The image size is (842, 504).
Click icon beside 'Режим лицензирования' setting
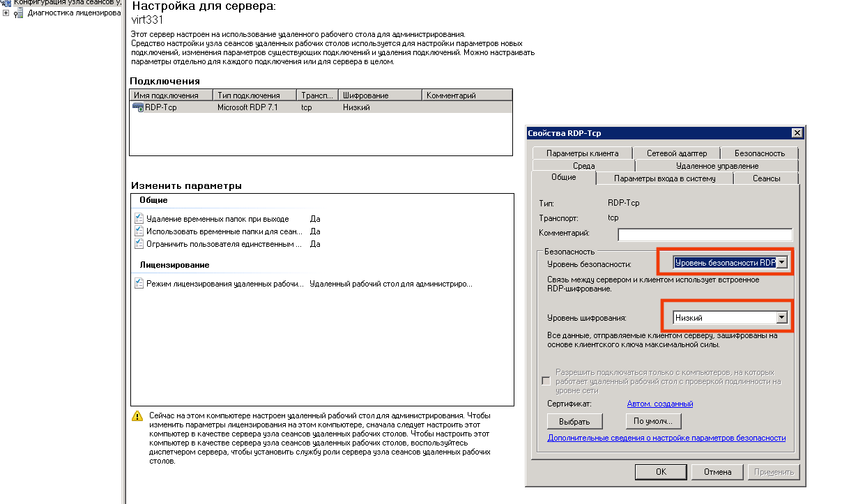click(x=139, y=284)
